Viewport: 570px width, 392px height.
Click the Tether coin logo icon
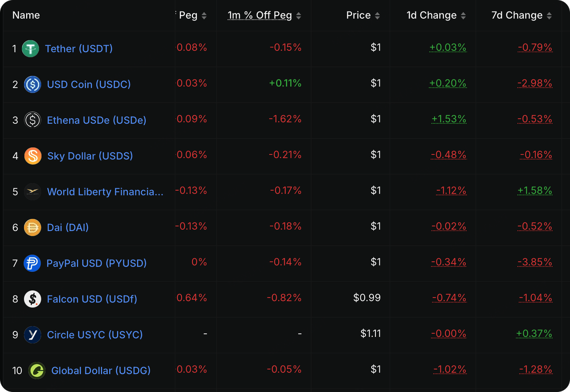click(x=31, y=48)
